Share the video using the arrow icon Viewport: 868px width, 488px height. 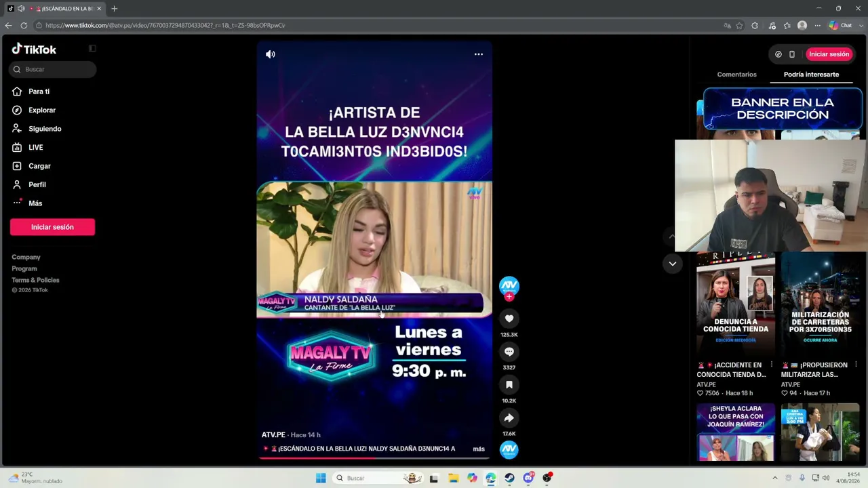point(509,418)
